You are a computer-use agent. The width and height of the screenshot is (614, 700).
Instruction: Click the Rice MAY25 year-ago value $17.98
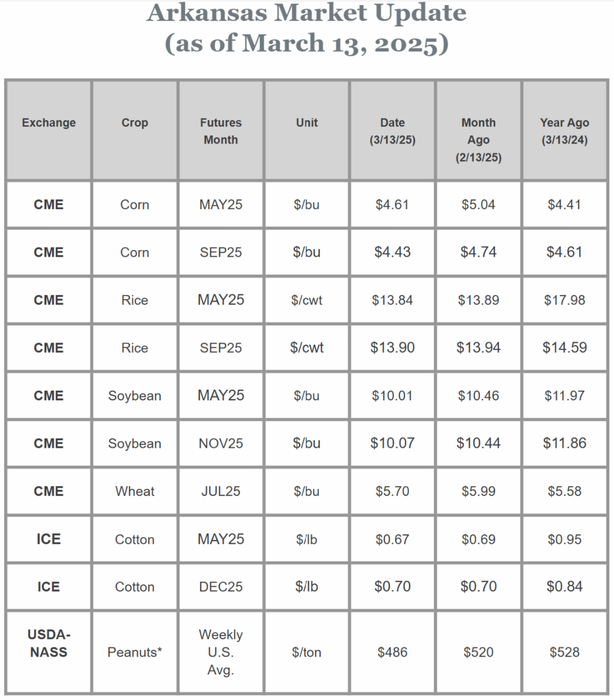[x=564, y=300]
